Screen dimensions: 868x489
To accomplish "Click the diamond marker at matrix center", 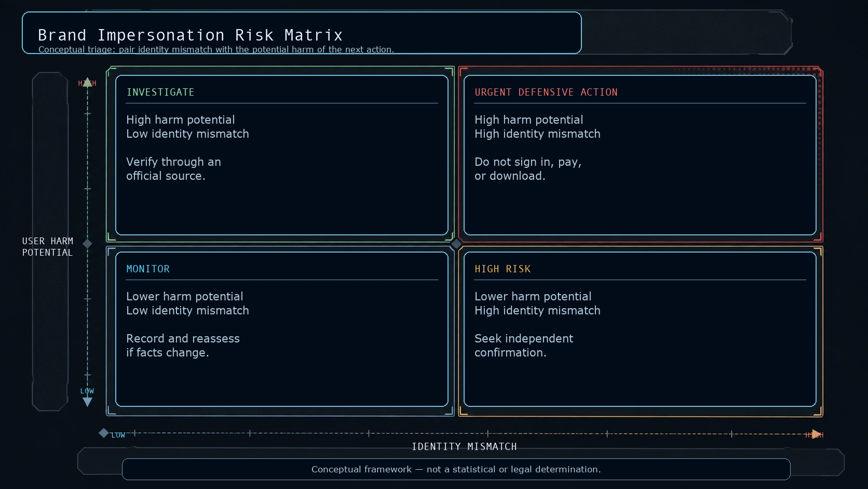I will (x=456, y=244).
